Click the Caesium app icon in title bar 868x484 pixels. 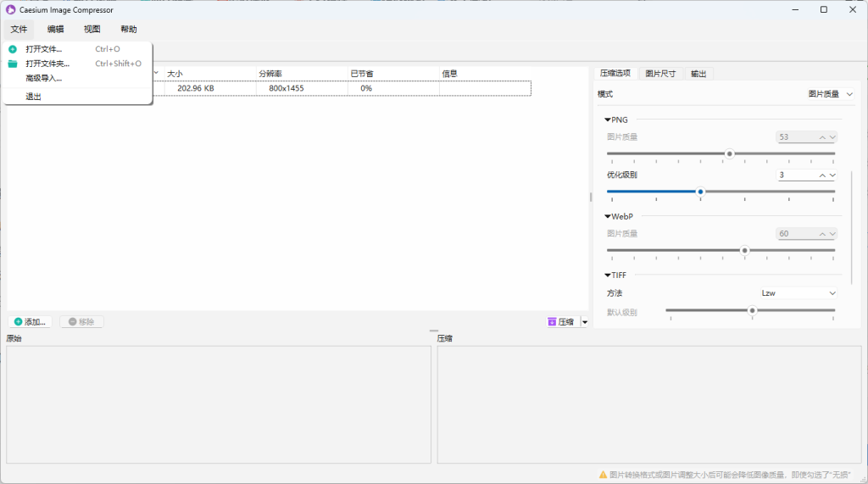(11, 10)
